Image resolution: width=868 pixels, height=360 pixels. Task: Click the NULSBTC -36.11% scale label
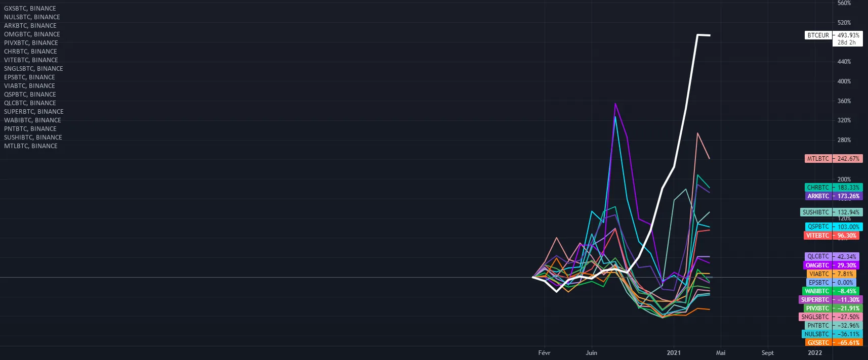(x=832, y=334)
